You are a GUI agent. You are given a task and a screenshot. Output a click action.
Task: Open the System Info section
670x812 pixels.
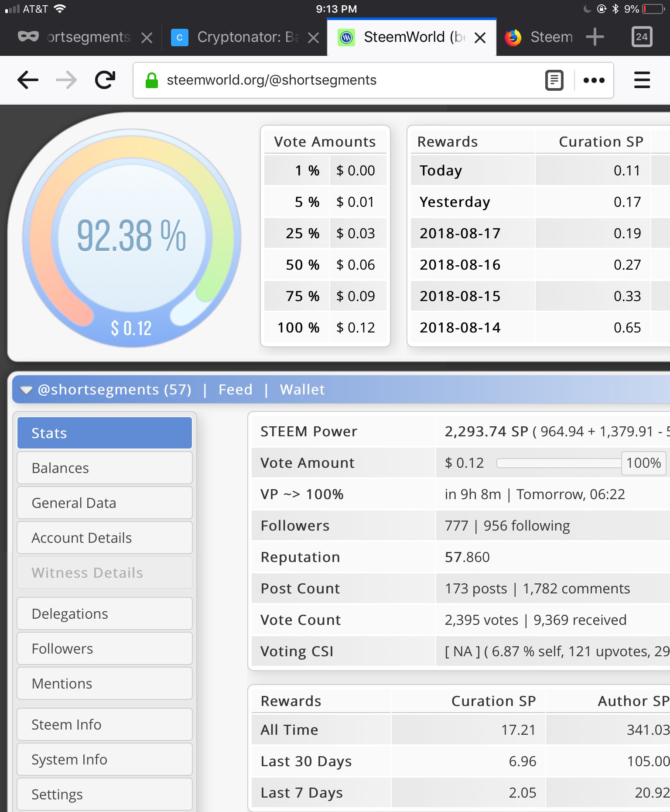point(105,759)
